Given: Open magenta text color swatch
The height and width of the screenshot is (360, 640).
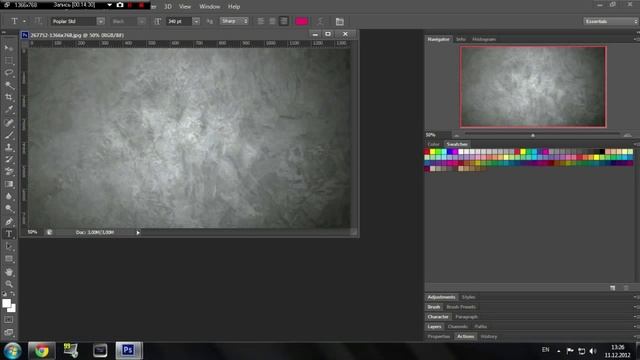Looking at the screenshot, I should coord(302,21).
